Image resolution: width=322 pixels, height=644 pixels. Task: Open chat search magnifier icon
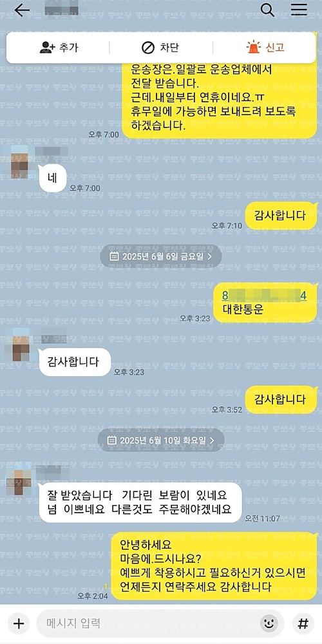[x=267, y=10]
